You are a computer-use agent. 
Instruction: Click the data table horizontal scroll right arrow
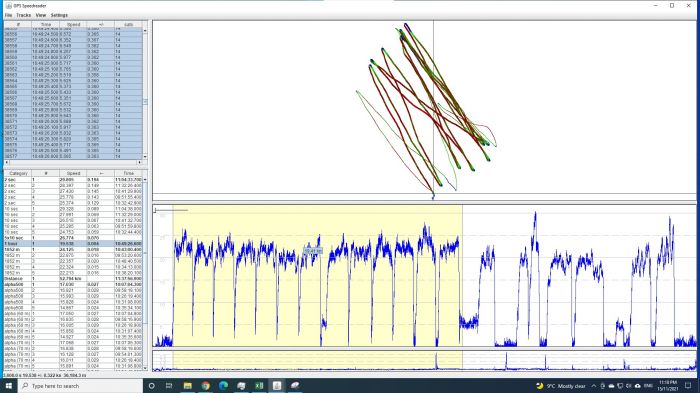click(139, 162)
